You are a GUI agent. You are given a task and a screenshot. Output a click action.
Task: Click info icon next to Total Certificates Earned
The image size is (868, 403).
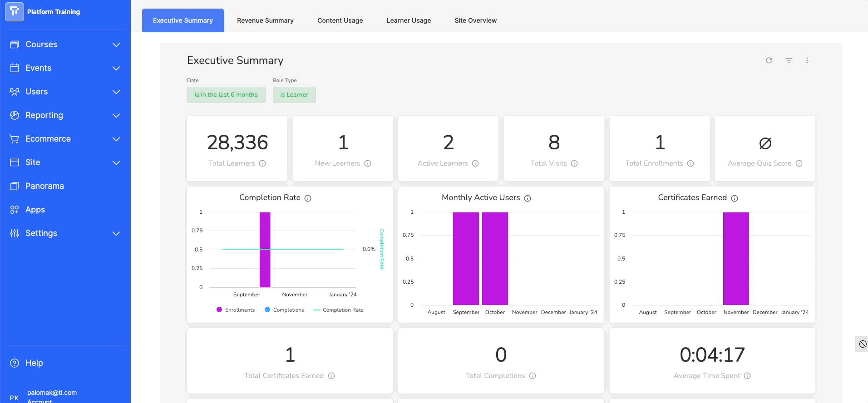point(331,376)
